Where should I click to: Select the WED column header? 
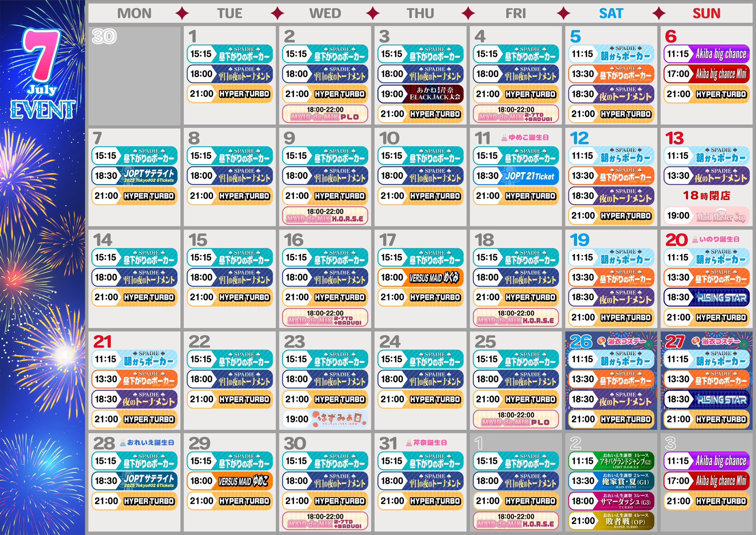(x=325, y=14)
